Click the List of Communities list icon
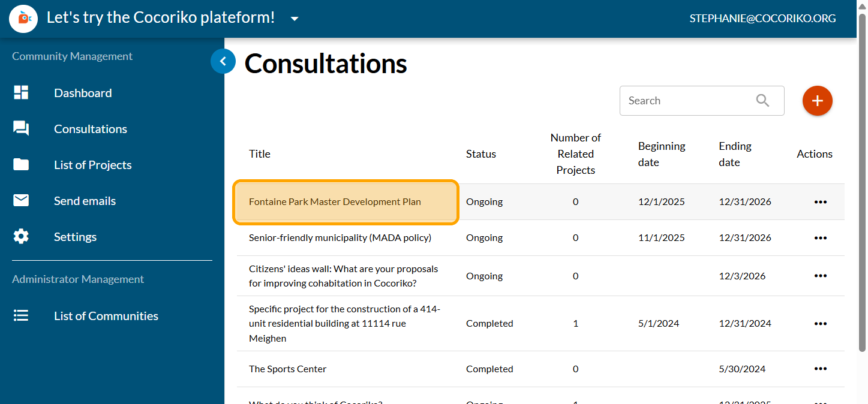This screenshot has width=868, height=404. tap(21, 316)
